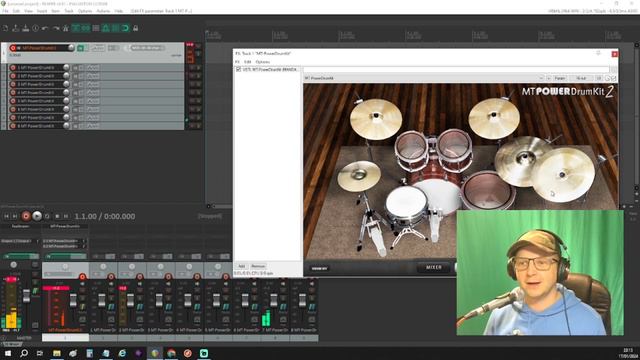Image resolution: width=640 pixels, height=360 pixels.
Task: Click the Undo arrow in the toolbar
Action: pyautogui.click(x=45, y=28)
